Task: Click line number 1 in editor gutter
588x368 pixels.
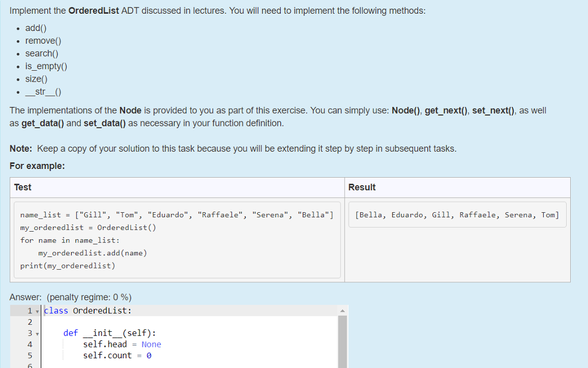Action: pos(30,310)
